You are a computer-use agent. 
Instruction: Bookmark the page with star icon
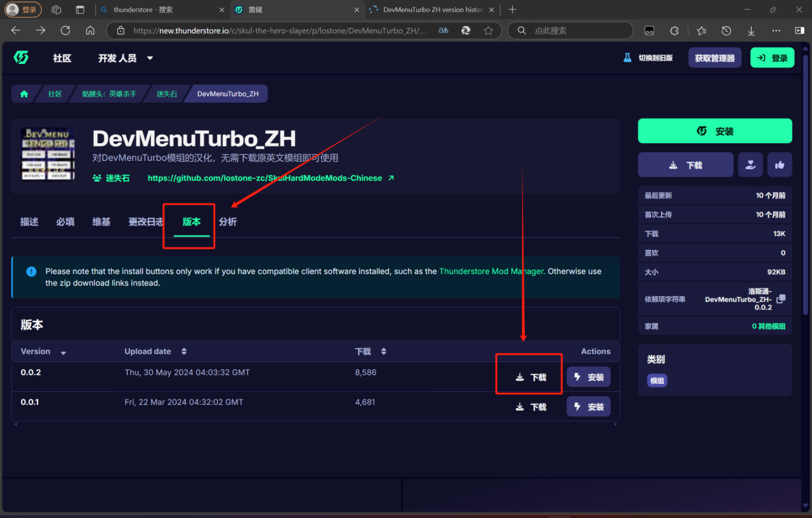[x=488, y=30]
